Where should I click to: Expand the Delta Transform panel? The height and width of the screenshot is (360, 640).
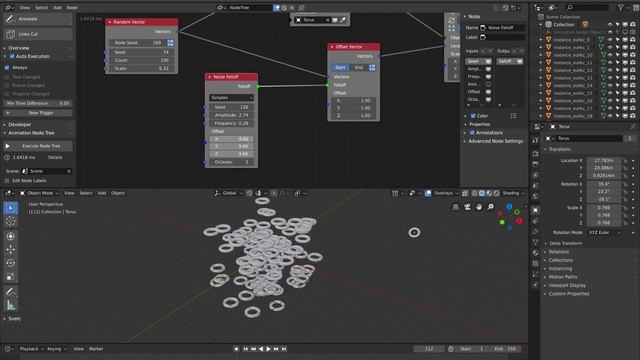[x=565, y=243]
